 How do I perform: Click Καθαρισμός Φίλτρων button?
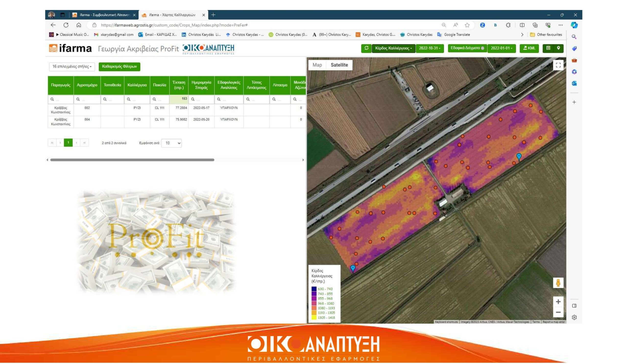tap(120, 67)
